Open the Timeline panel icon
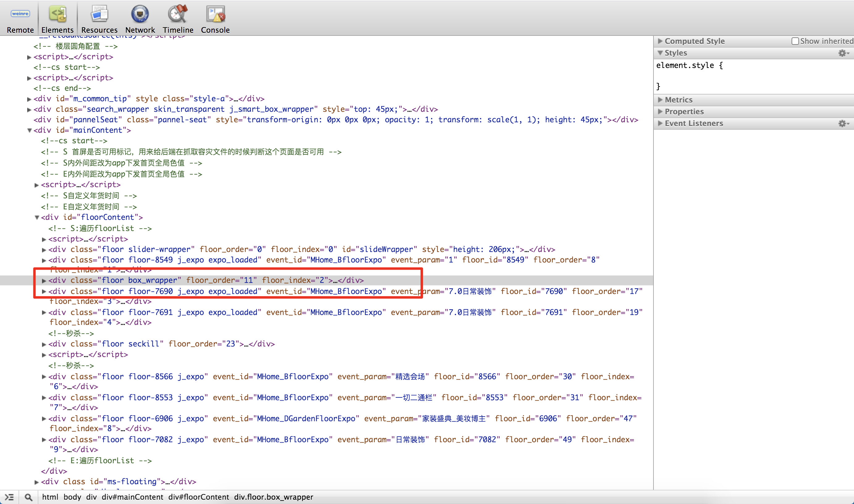854x504 pixels. [178, 14]
